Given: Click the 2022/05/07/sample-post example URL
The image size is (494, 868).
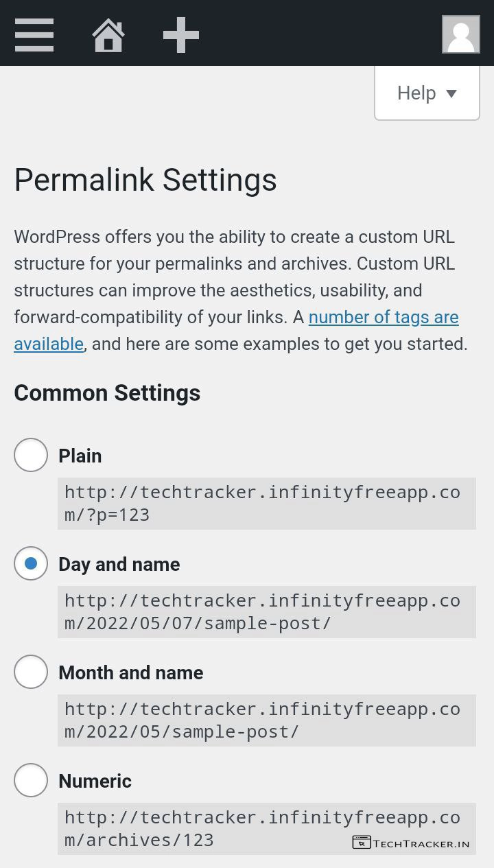Looking at the screenshot, I should click(266, 611).
